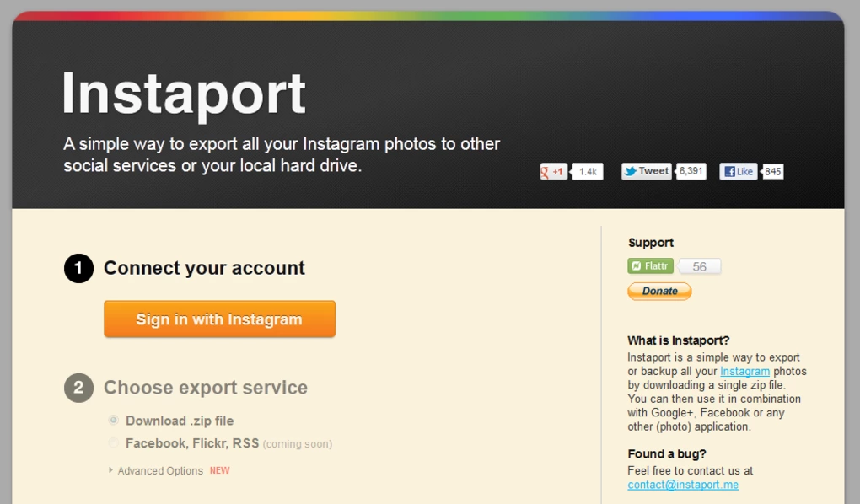Click the 56 Flattr count
860x504 pixels.
699,266
